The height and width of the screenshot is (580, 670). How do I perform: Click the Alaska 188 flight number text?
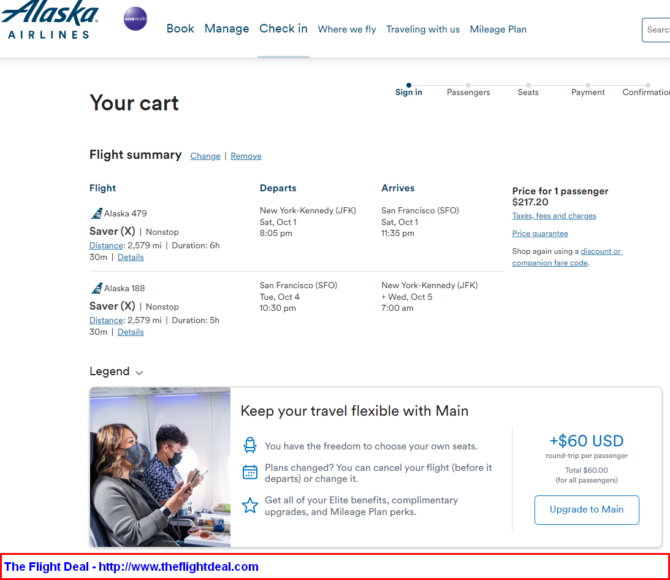[x=125, y=288]
